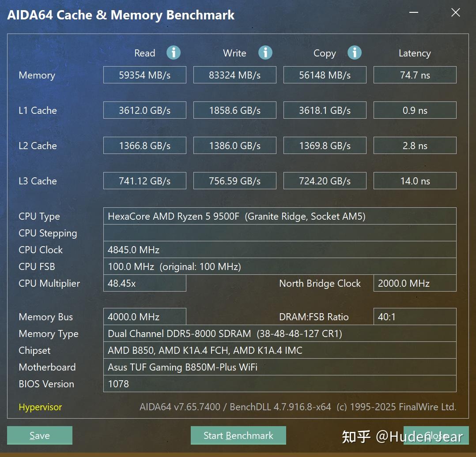Open the Copy benchmark info icon

(355, 52)
